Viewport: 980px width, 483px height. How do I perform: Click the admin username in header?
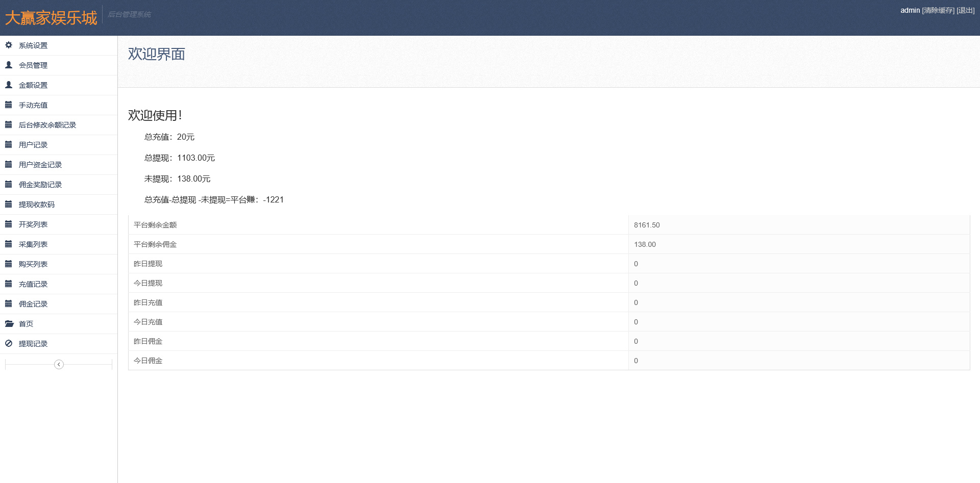(910, 10)
